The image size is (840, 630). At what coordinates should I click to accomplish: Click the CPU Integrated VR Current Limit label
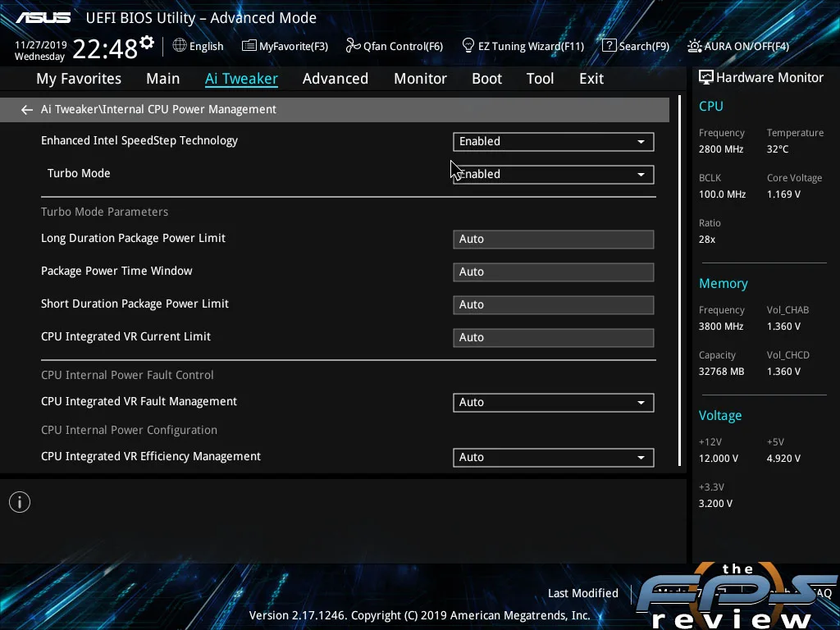[x=126, y=336]
